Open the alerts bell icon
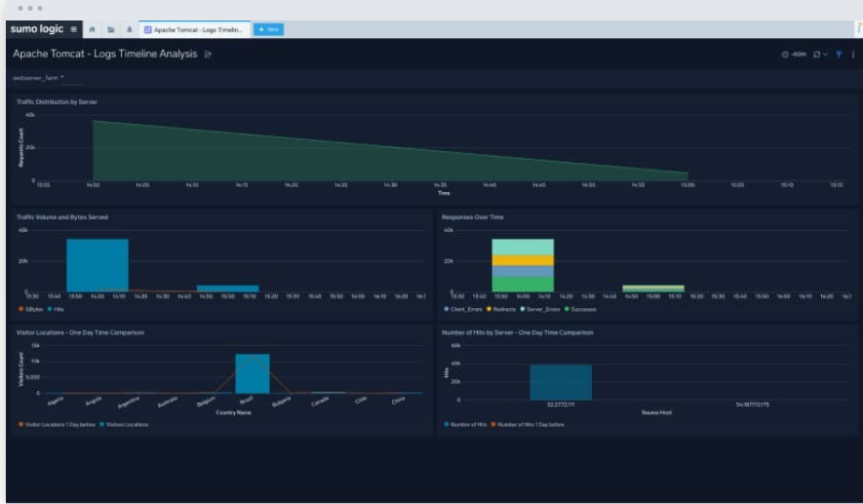 point(130,29)
